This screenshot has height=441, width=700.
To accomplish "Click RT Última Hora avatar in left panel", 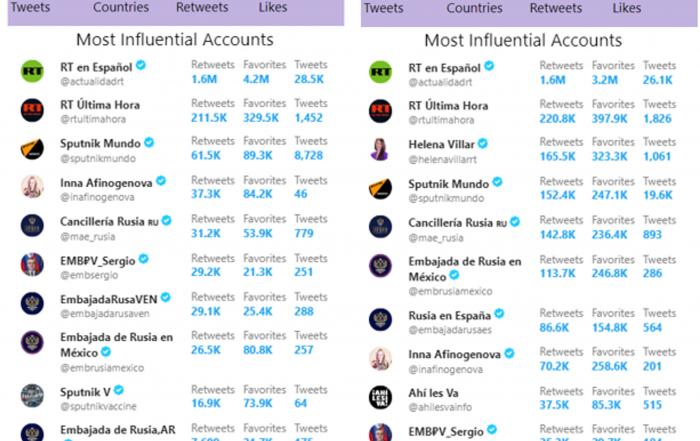I will pyautogui.click(x=32, y=110).
